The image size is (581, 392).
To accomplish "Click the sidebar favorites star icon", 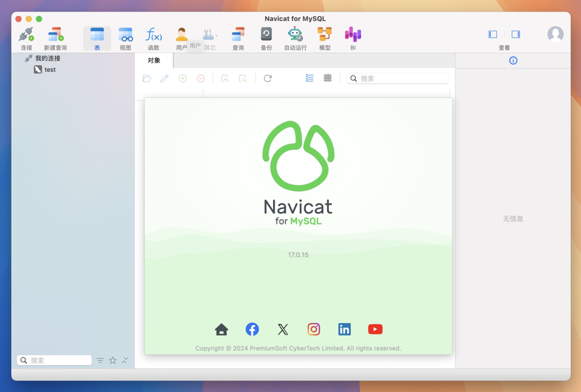I will coord(113,360).
